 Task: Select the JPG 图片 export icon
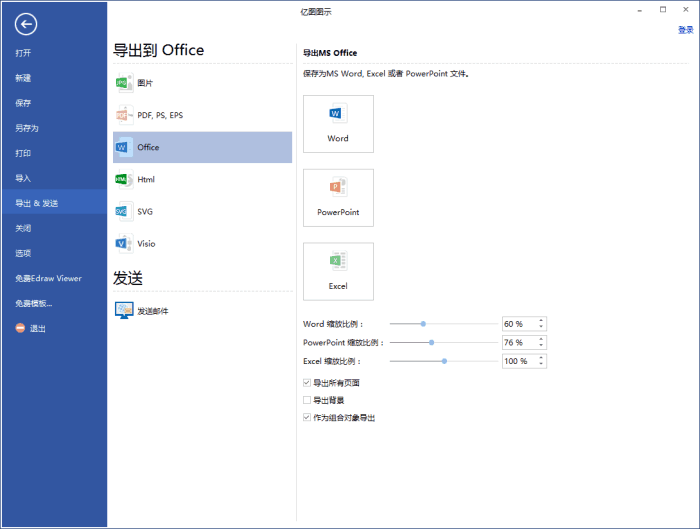pyautogui.click(x=124, y=83)
